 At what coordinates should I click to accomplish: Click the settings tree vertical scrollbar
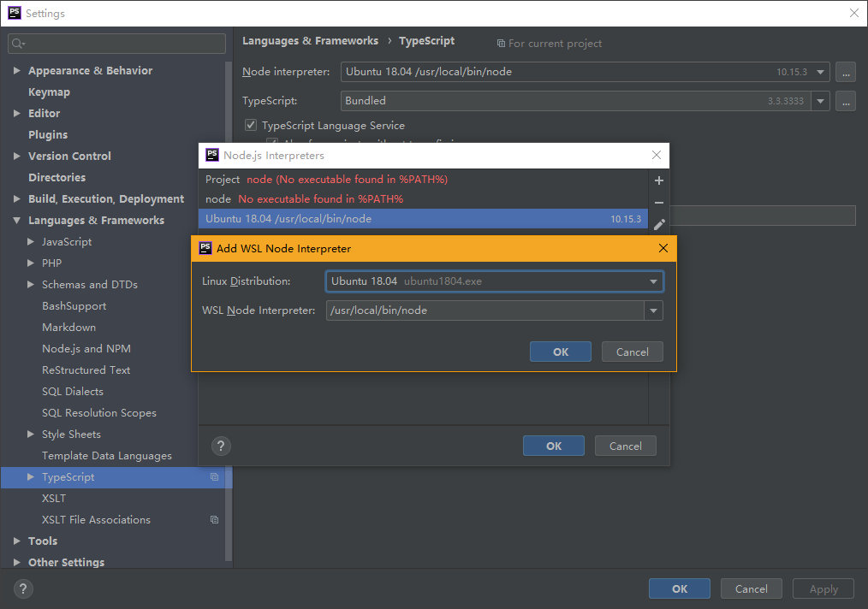coord(229,310)
